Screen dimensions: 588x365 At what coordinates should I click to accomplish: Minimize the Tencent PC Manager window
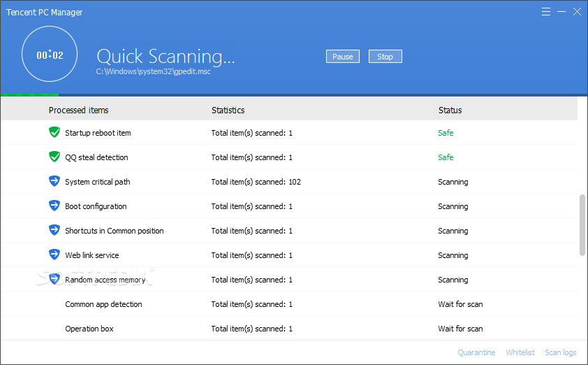(561, 12)
